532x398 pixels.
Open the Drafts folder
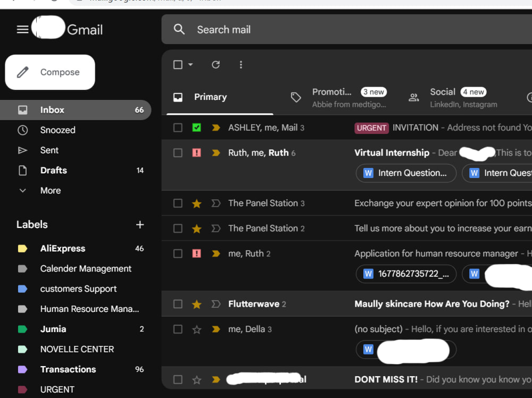coord(76,170)
